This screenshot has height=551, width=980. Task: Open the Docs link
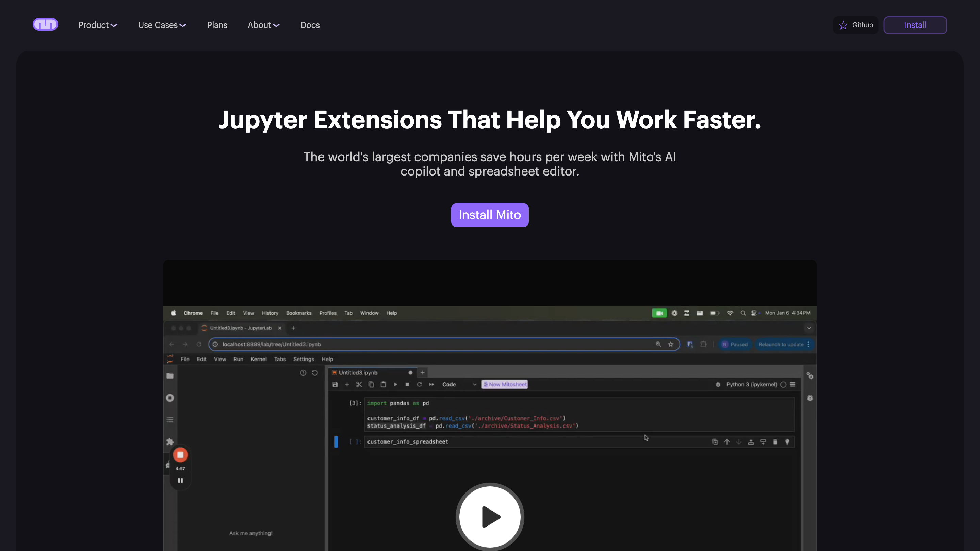[x=310, y=25]
